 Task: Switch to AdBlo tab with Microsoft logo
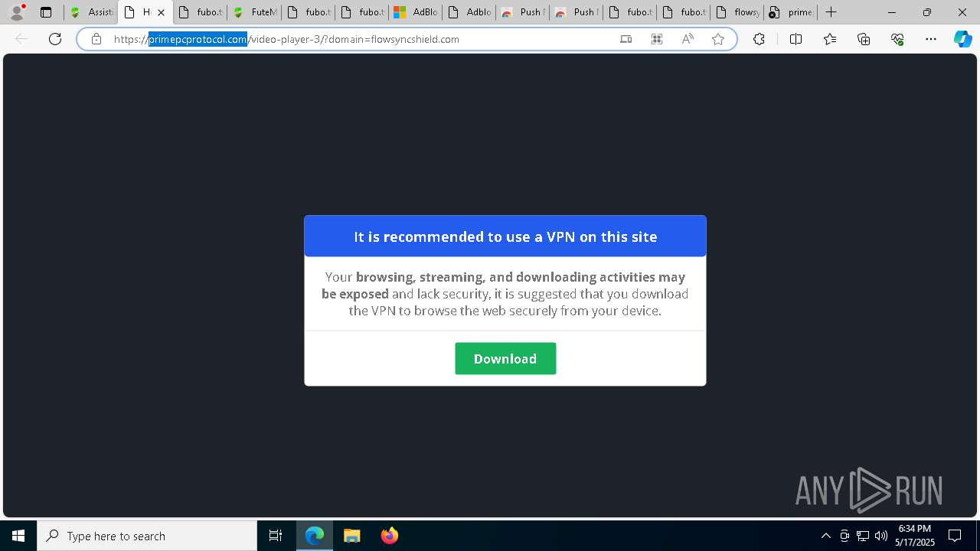[416, 12]
